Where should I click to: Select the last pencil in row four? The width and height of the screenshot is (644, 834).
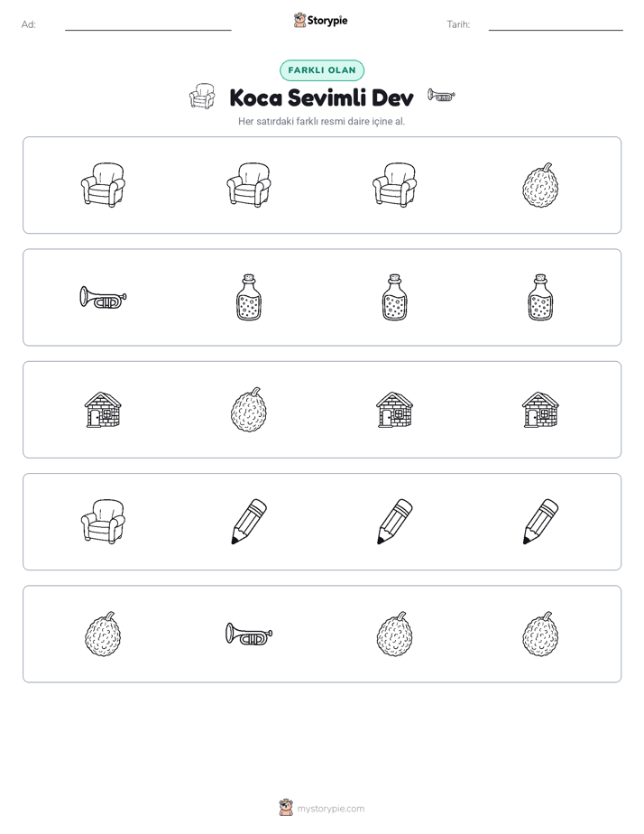pyautogui.click(x=540, y=522)
